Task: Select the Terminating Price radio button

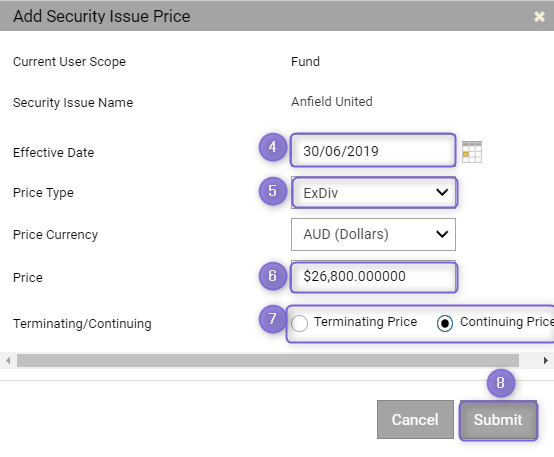Action: pos(299,323)
